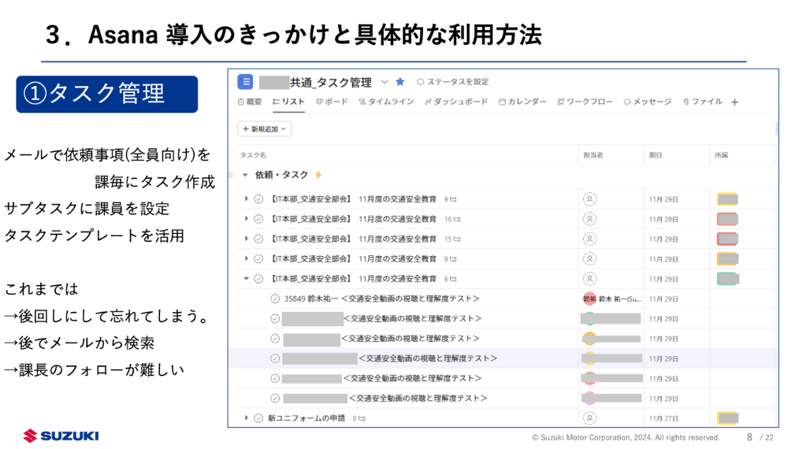Switch to ダッシュボード tab
The height and width of the screenshot is (449, 788).
(456, 102)
